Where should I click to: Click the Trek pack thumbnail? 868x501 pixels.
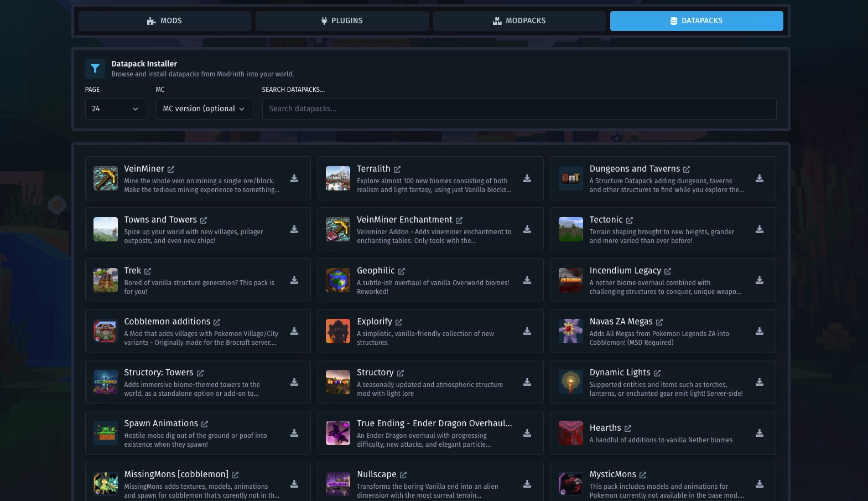point(105,280)
